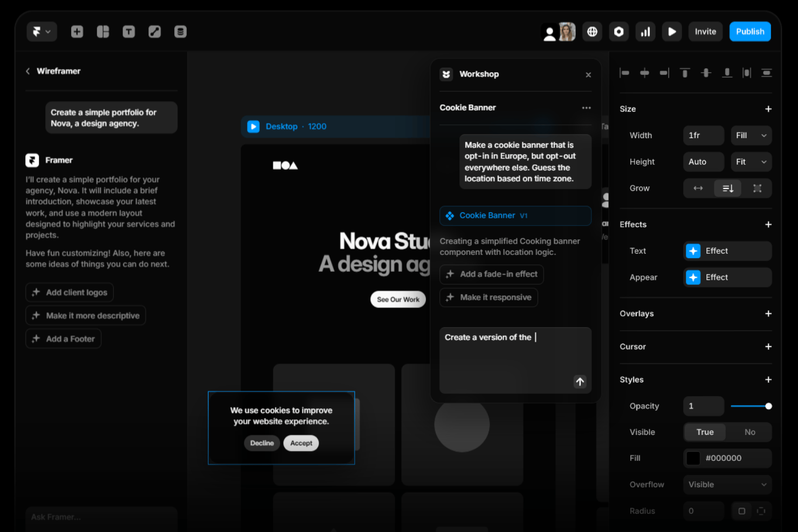Click the Invite button
This screenshot has width=798, height=532.
coord(705,32)
